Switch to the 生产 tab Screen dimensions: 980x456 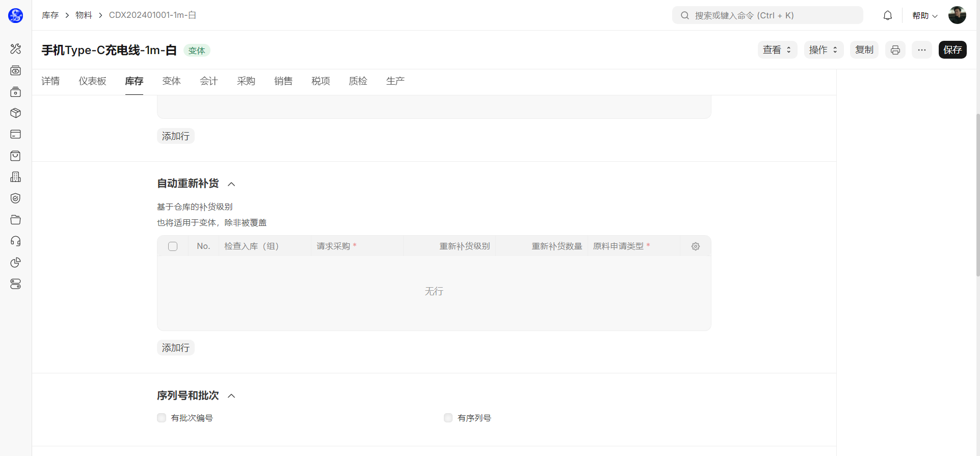pos(395,81)
